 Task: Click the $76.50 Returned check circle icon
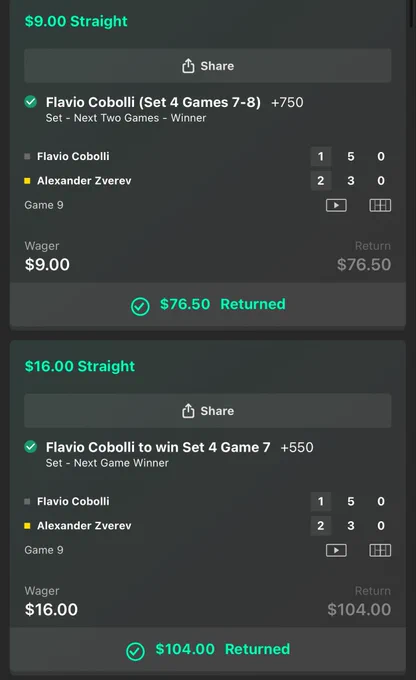tap(140, 307)
